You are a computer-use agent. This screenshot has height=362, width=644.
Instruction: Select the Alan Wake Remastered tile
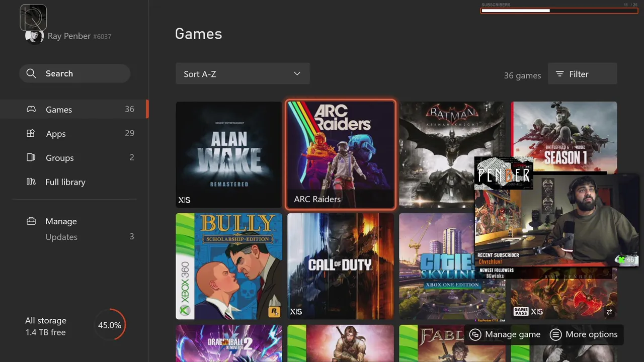click(x=229, y=155)
